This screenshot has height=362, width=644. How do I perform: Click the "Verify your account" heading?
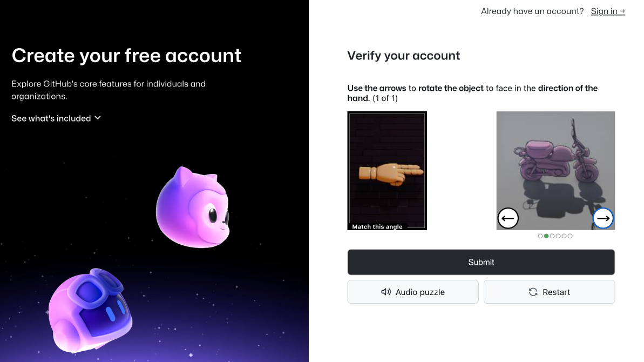click(x=403, y=56)
